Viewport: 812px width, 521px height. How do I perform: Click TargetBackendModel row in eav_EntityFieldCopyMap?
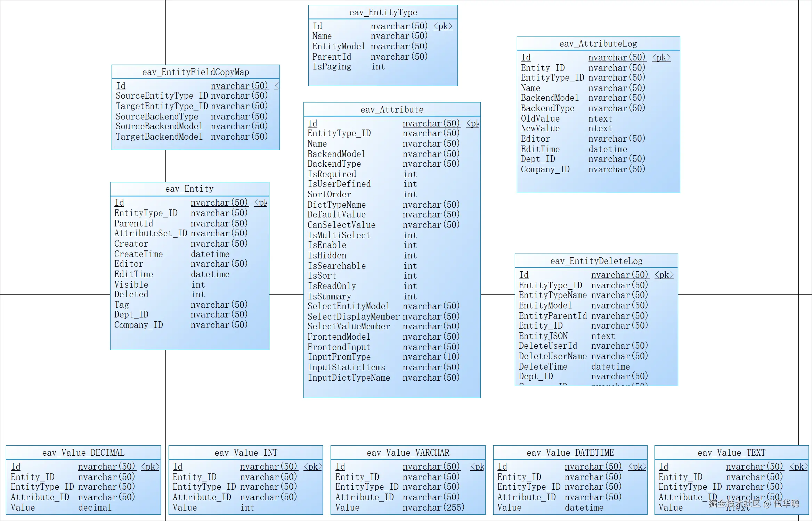tap(159, 137)
